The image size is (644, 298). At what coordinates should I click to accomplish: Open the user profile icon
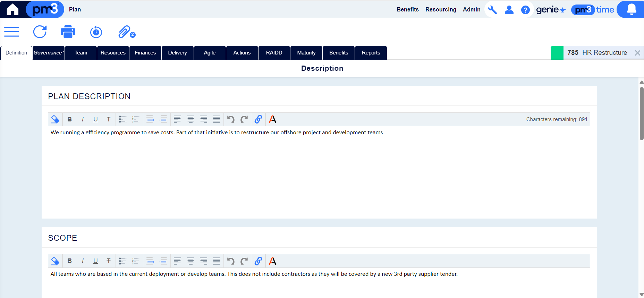pyautogui.click(x=509, y=10)
